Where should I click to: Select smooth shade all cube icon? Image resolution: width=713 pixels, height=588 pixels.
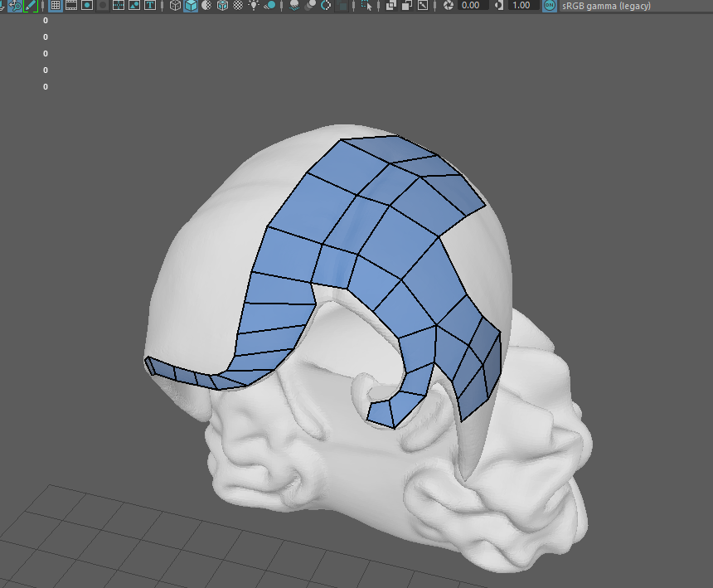click(x=191, y=5)
